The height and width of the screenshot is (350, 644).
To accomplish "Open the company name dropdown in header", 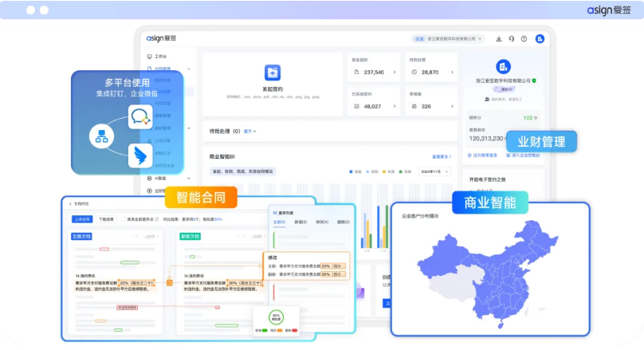I will tap(450, 38).
